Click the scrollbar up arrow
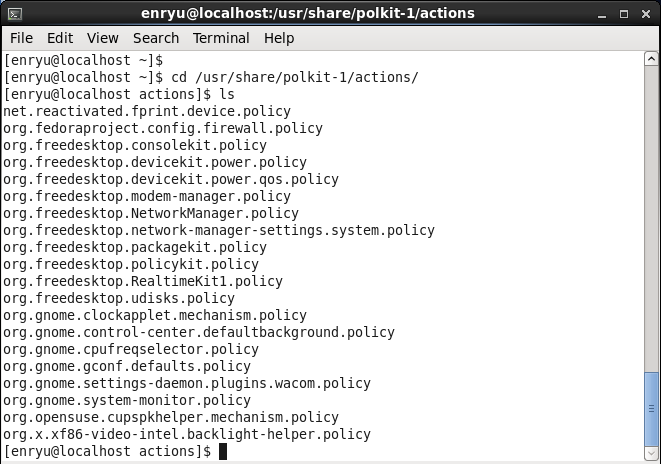The image size is (661, 464). [651, 59]
